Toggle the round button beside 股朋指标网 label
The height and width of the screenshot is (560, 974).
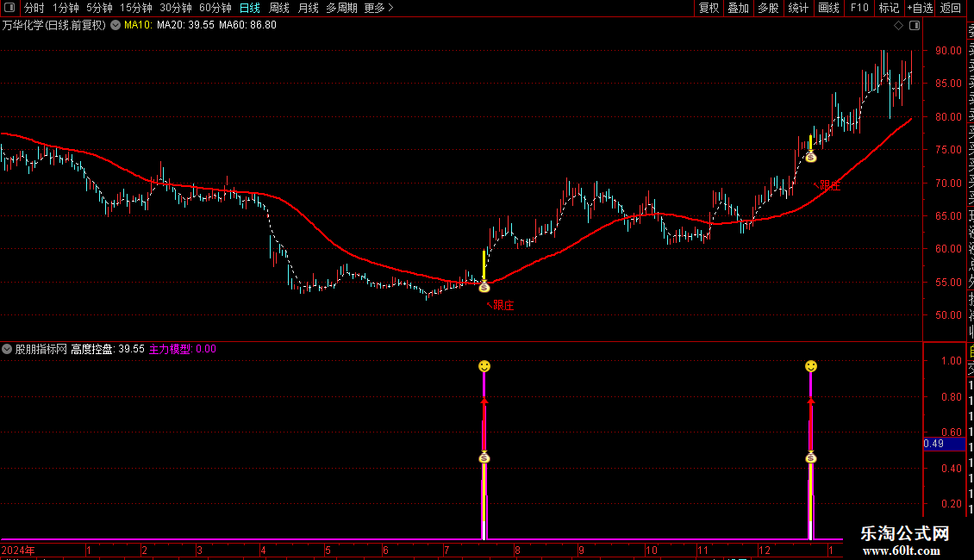pyautogui.click(x=7, y=349)
